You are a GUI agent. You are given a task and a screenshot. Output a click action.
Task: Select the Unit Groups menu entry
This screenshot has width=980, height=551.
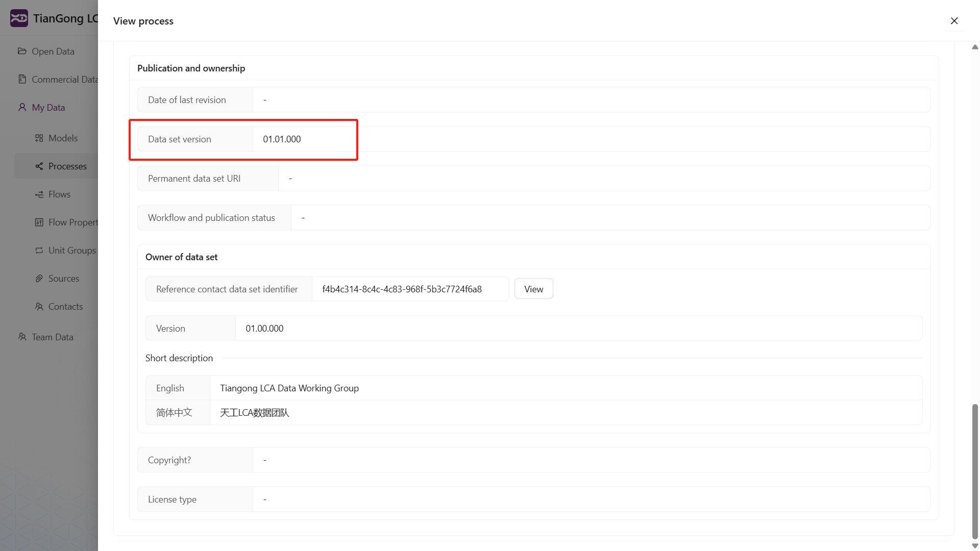tap(72, 251)
